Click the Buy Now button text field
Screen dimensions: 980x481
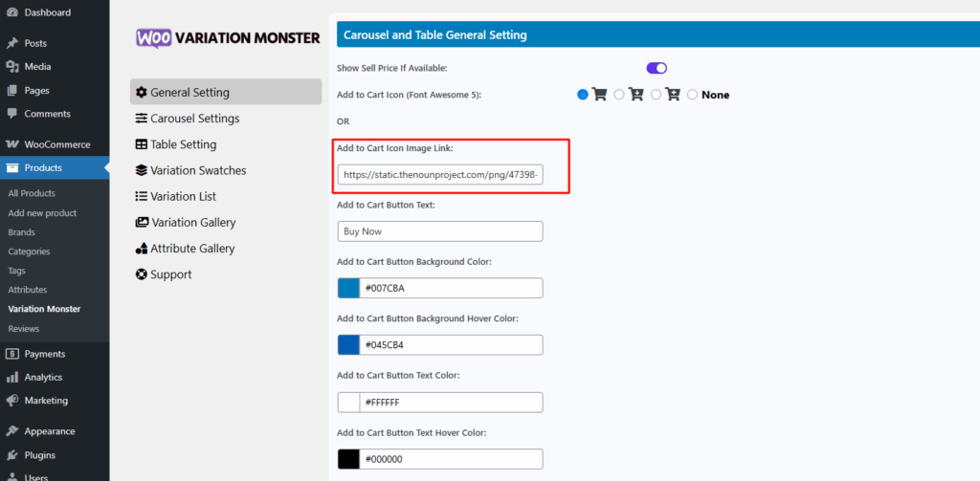click(440, 231)
